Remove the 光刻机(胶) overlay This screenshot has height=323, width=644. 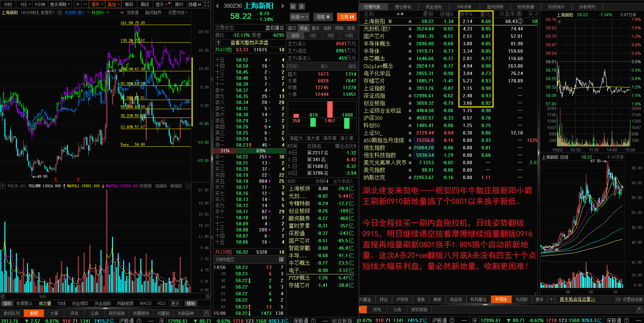pyautogui.click(x=88, y=13)
